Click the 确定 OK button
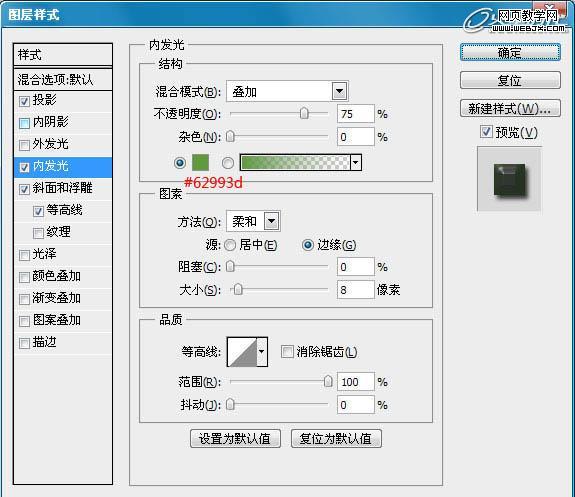Image resolution: width=575 pixels, height=497 pixels. [510, 52]
